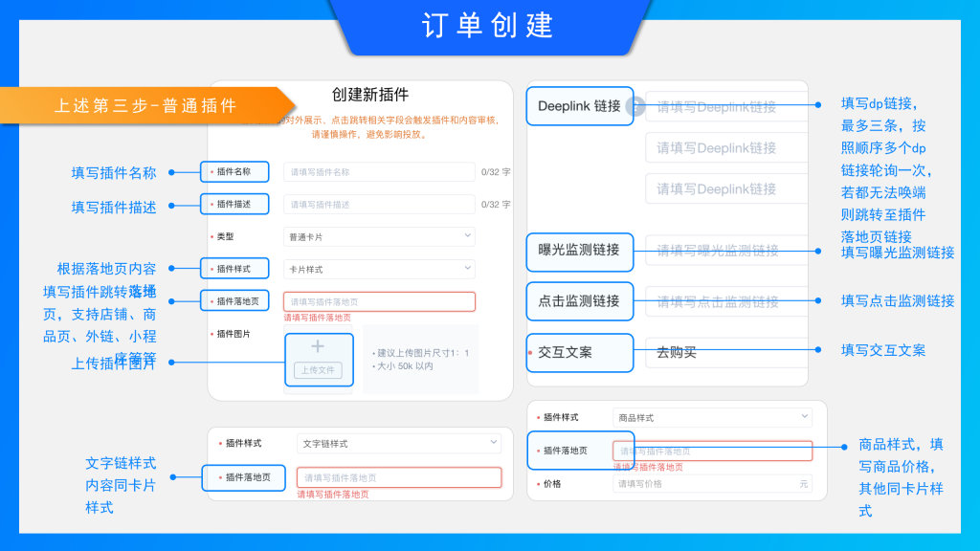Screen dimensions: 980x551
Task: Click the 插件图片 field label
Action: tap(234, 334)
